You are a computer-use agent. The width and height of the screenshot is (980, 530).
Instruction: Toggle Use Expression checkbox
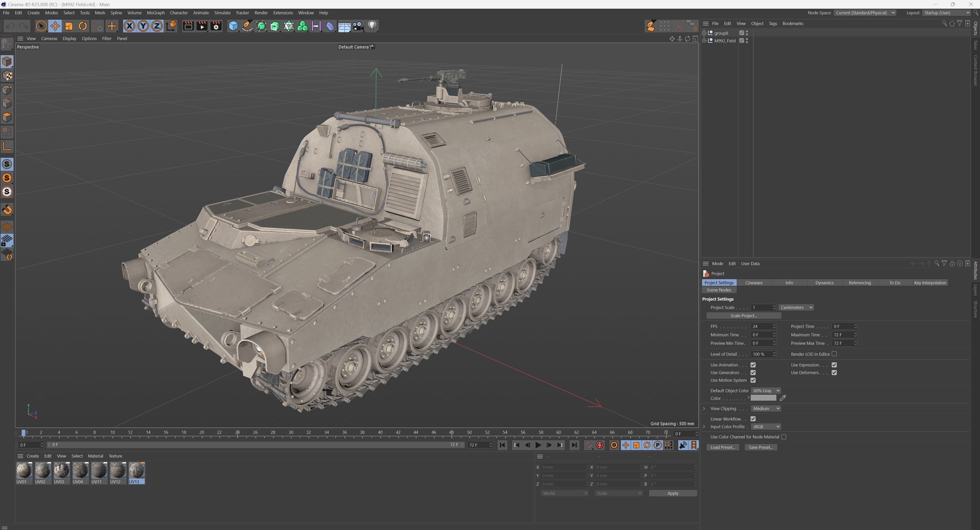point(834,365)
